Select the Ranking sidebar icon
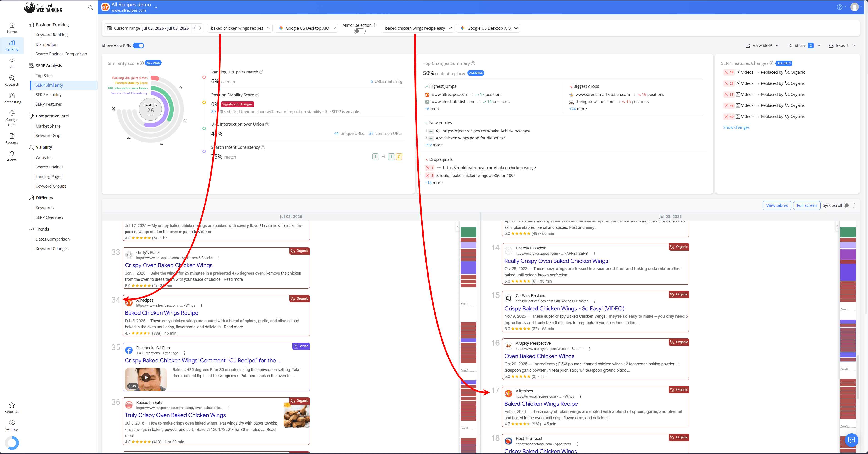868x454 pixels. tap(12, 46)
